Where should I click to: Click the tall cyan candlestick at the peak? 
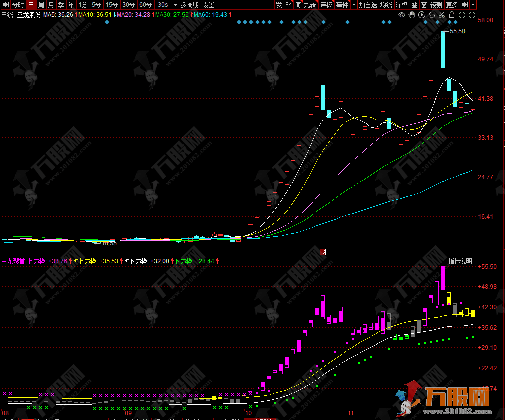(x=443, y=50)
